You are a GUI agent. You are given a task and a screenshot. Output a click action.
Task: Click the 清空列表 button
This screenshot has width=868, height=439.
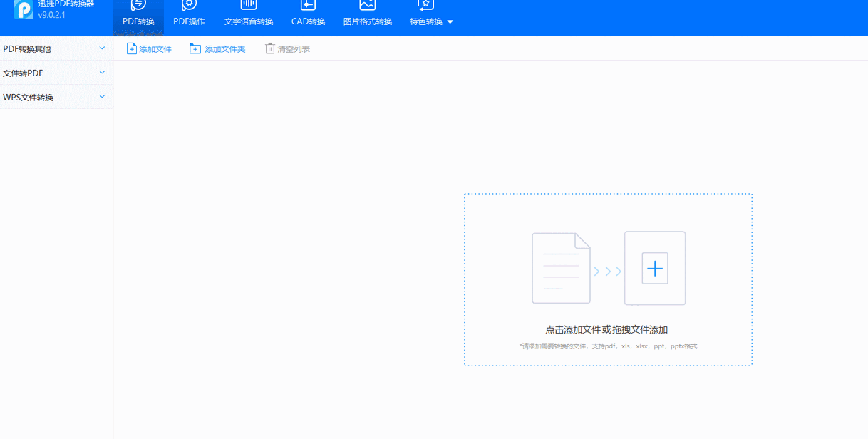[x=287, y=49]
